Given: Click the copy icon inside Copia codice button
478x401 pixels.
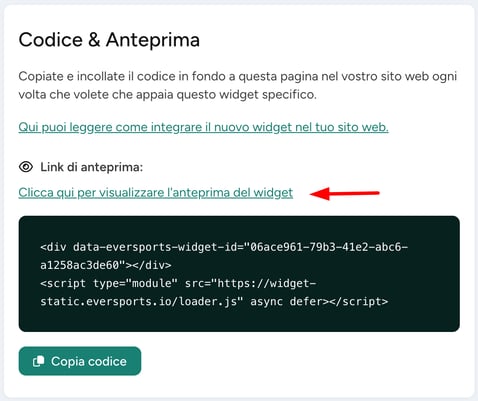Looking at the screenshot, I should (x=38, y=361).
